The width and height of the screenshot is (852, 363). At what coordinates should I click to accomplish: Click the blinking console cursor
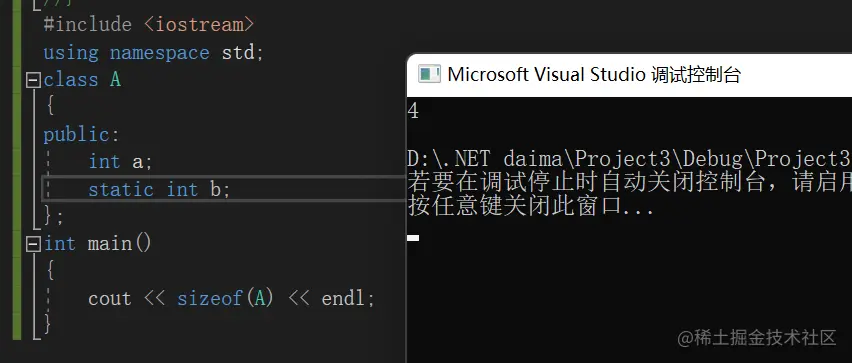[x=413, y=237]
